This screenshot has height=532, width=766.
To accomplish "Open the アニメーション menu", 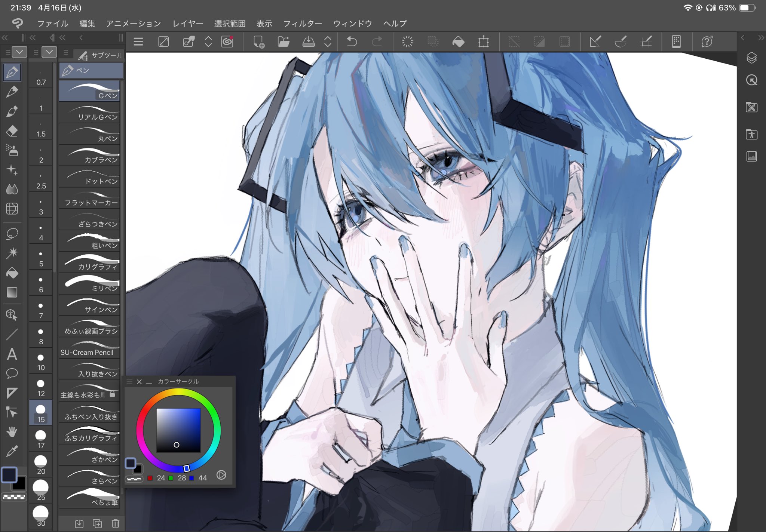I will pos(134,24).
